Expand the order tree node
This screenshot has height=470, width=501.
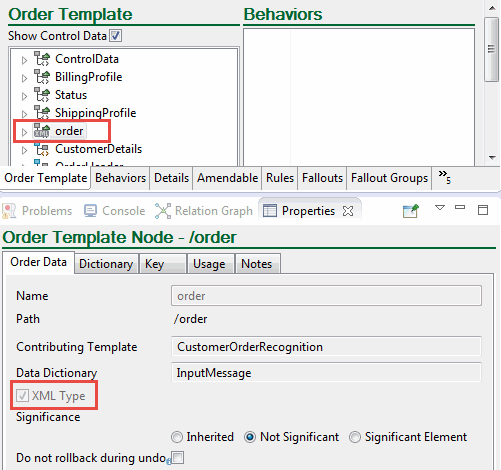tap(24, 132)
